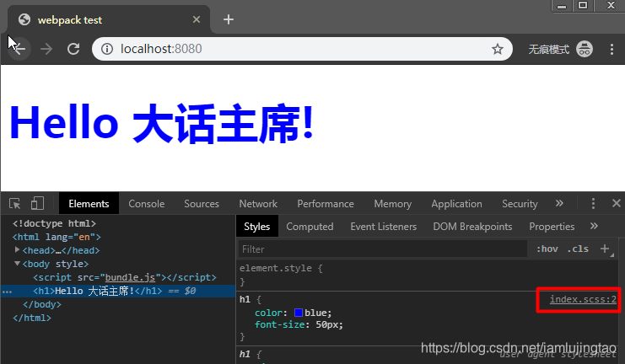Select the html lang="en" node
This screenshot has width=625, height=364.
[x=57, y=237]
